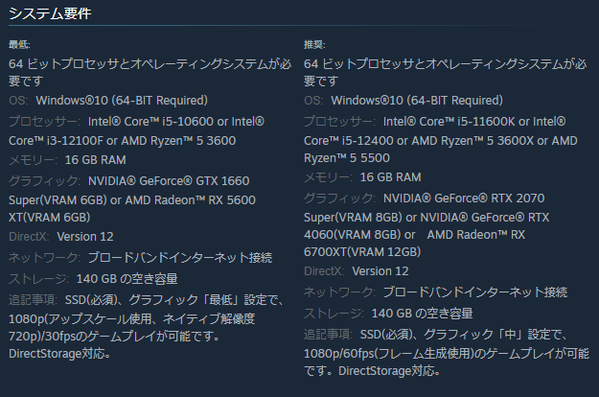599x397 pixels.
Task: Click the メモリー: label in the 最低 column
Action: click(x=33, y=160)
